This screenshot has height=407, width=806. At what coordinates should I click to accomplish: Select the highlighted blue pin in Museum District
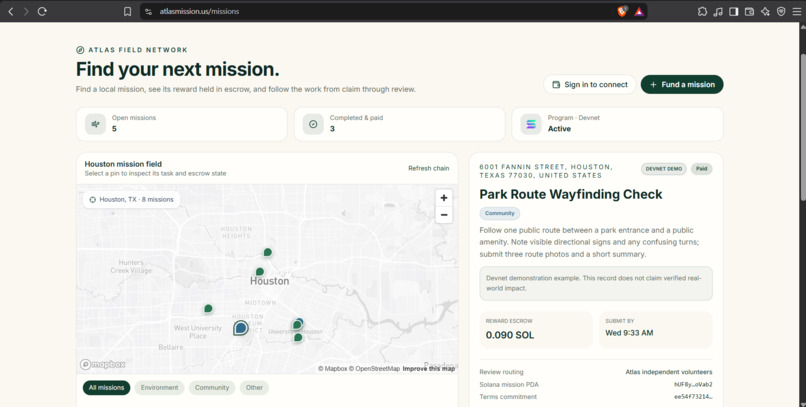[241, 328]
